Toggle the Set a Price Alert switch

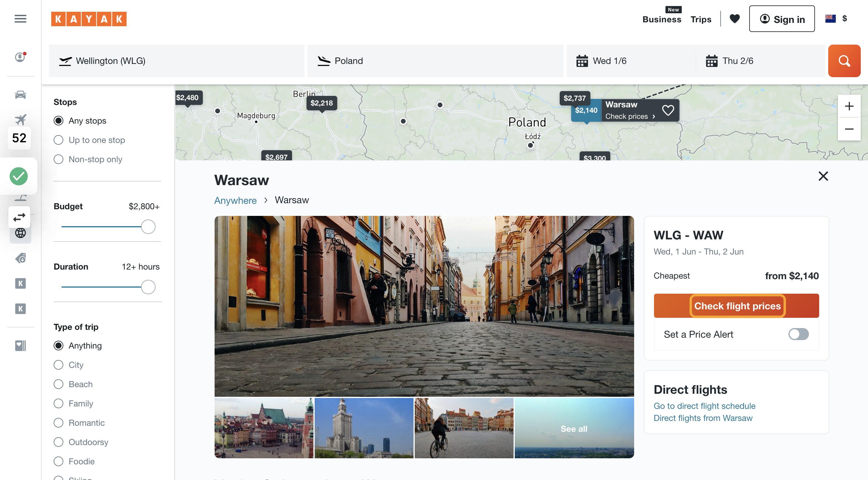[x=798, y=334]
